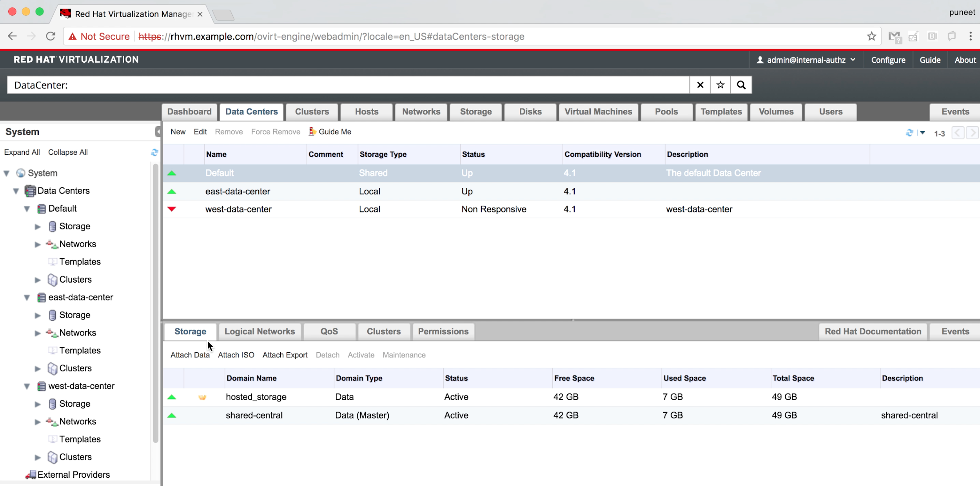Click the Attach ISO action
980x486 pixels.
[x=236, y=355]
